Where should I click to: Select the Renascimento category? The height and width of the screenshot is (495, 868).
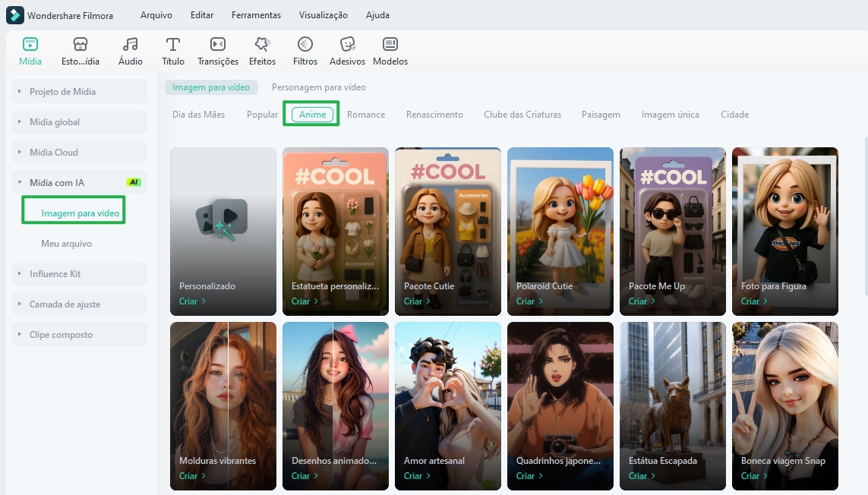pos(434,115)
